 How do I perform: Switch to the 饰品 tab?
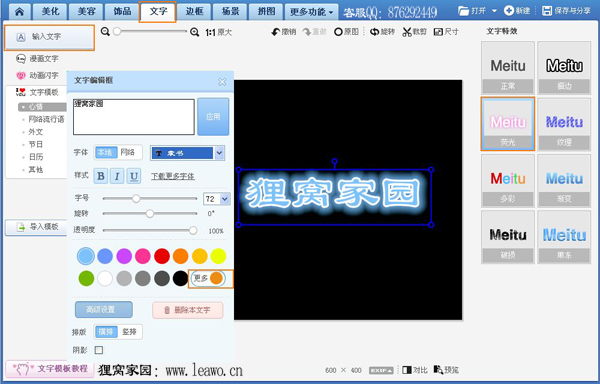122,11
